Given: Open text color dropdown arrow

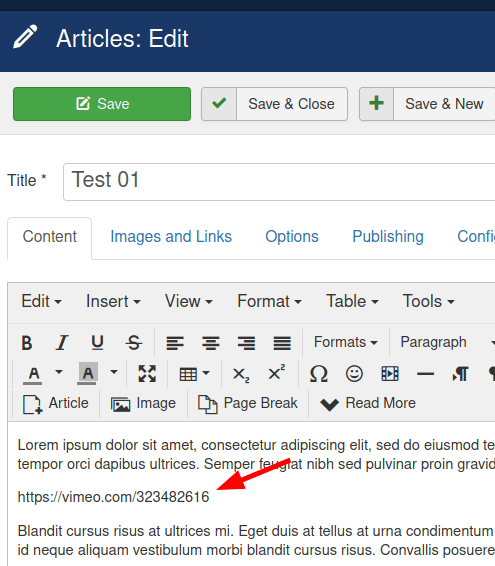Looking at the screenshot, I should [59, 372].
